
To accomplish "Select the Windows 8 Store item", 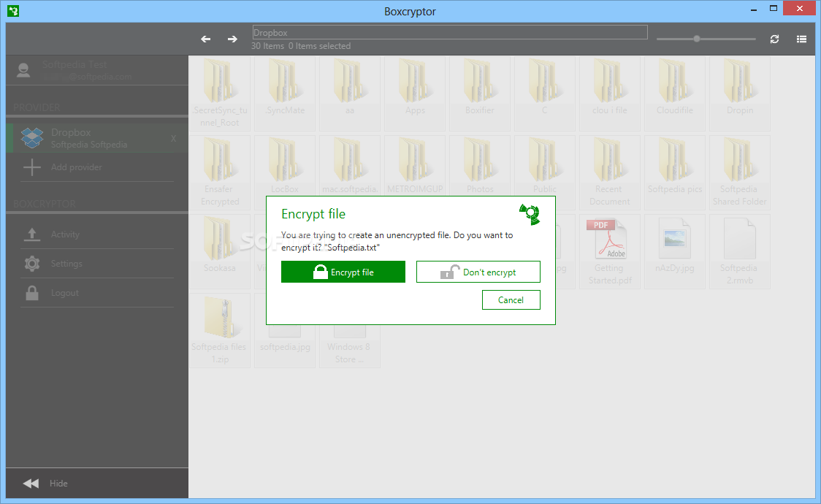I will tap(350, 346).
